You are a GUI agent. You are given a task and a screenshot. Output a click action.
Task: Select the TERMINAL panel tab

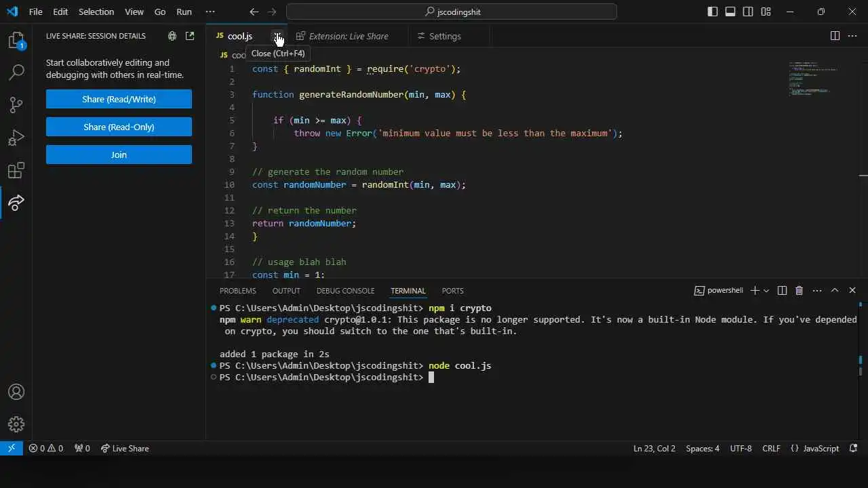point(408,290)
